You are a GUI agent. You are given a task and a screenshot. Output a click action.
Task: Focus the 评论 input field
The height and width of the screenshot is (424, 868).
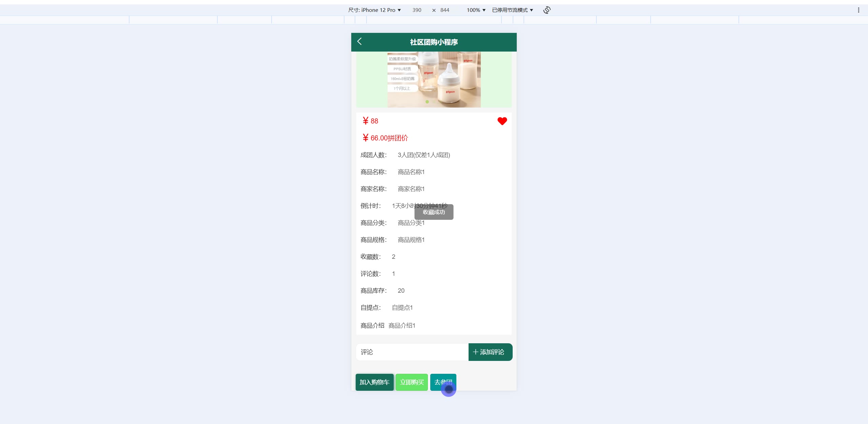coord(412,352)
